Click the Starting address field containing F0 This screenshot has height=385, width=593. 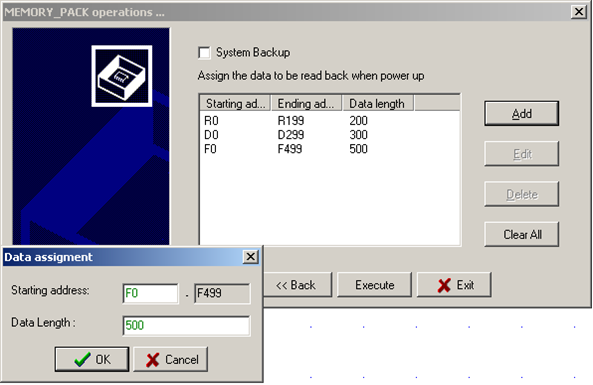tap(151, 293)
